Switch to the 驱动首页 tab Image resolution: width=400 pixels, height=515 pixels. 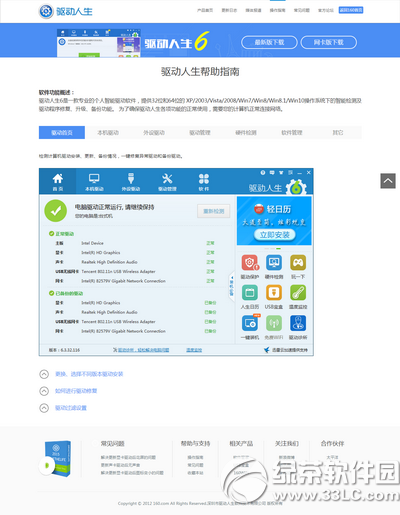pyautogui.click(x=62, y=133)
